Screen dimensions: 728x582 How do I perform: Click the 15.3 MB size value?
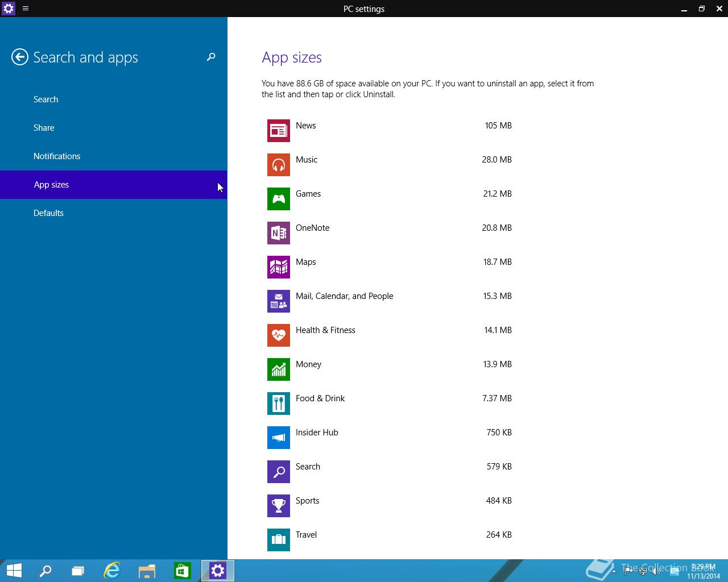tap(498, 296)
